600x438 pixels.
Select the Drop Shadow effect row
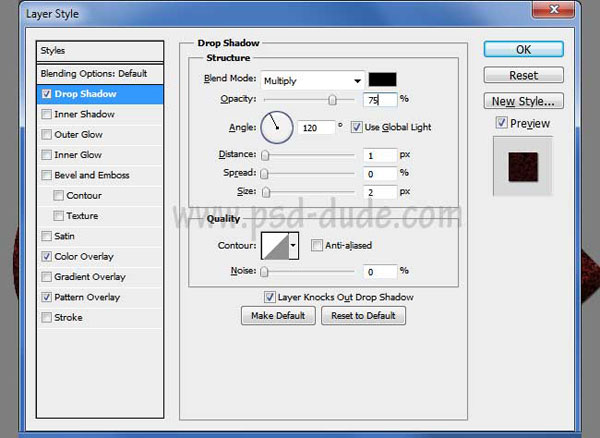(100, 94)
